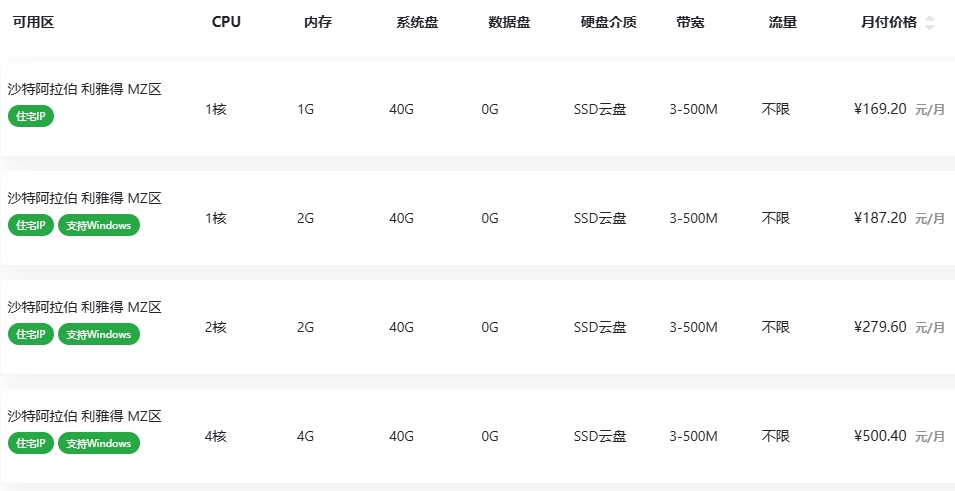Image resolution: width=955 pixels, height=491 pixels.
Task: Open the 4核 4G plan priced ¥500.40
Action: [x=880, y=436]
